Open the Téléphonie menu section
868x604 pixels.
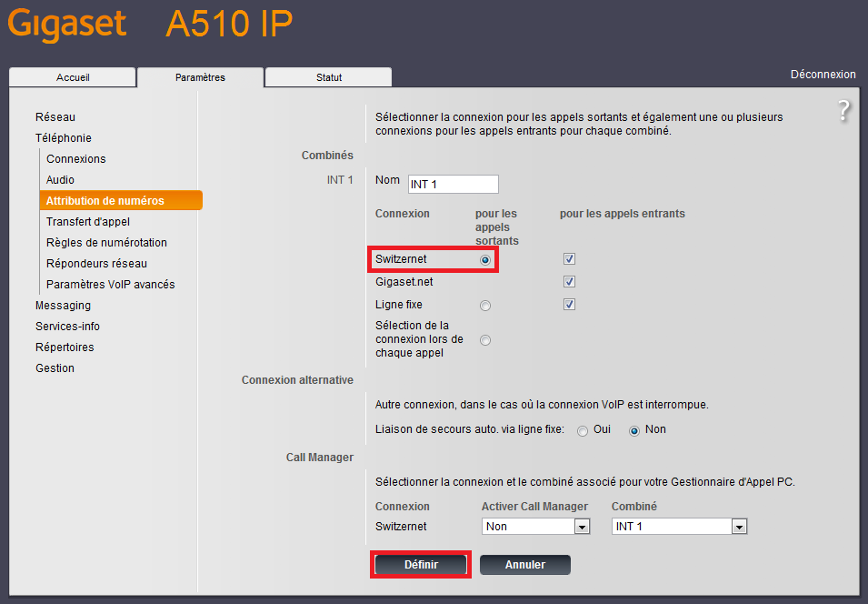point(64,138)
